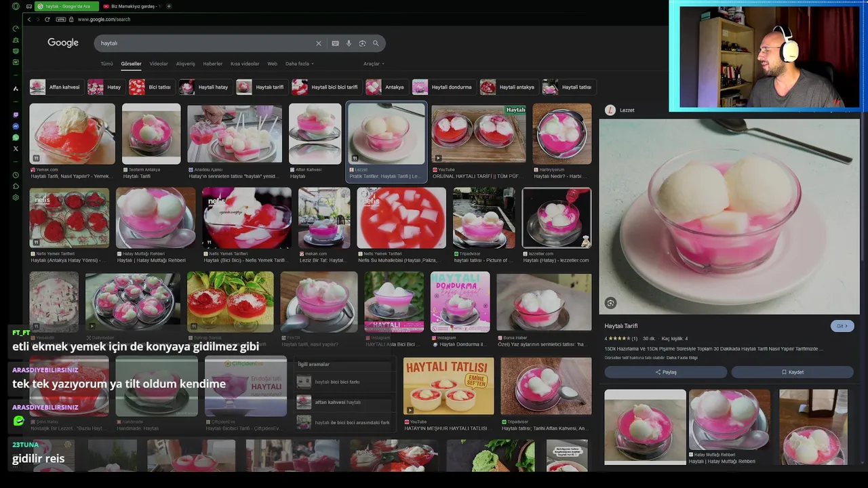Image resolution: width=868 pixels, height=488 pixels.
Task: Click the Lezzet source icon in preview panel
Action: [610, 110]
